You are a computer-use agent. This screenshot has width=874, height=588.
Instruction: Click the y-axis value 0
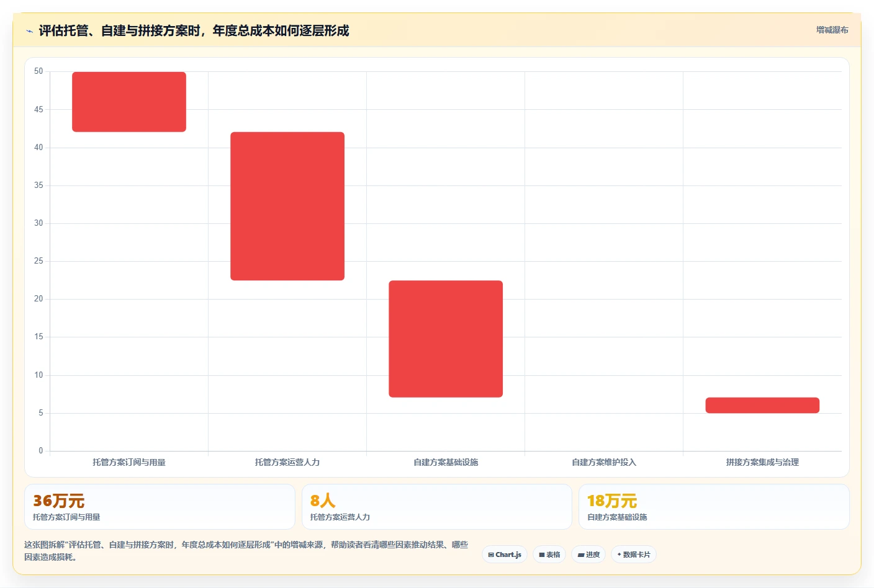click(x=41, y=451)
